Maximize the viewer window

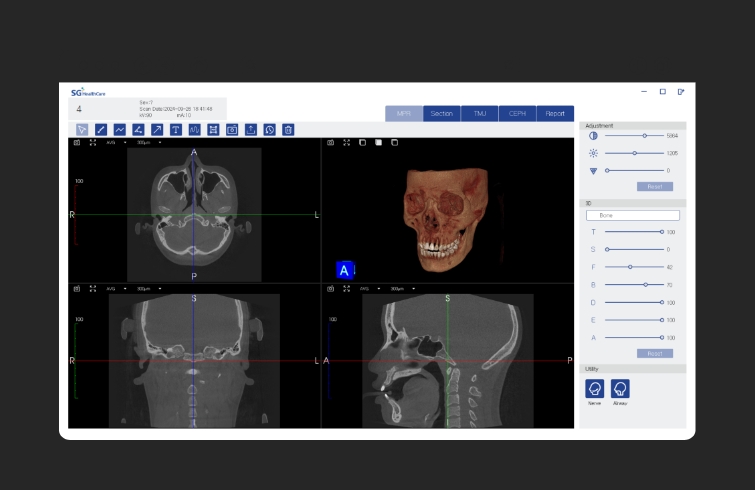(663, 91)
